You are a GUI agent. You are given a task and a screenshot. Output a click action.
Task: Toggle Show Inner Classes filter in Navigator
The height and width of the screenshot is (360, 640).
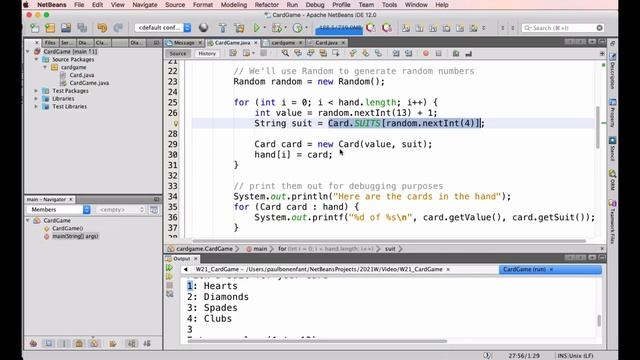[x=94, y=344]
